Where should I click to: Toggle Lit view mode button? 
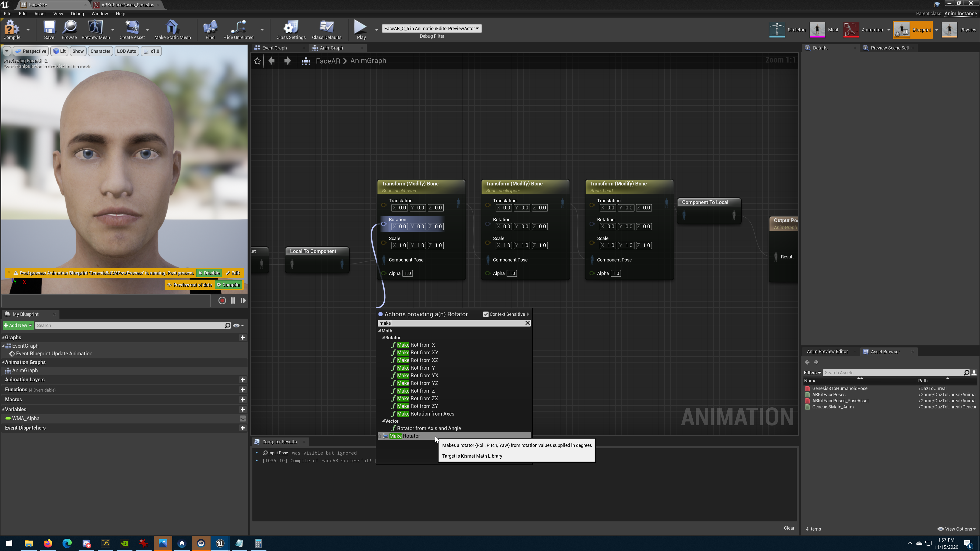(59, 51)
